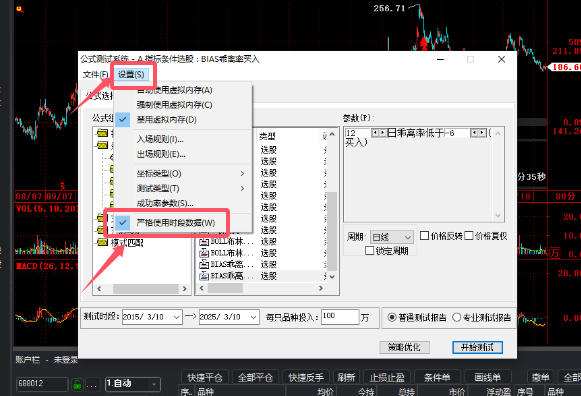Click scroll-down arrow of formula list
Viewport: 581px width, 396px height.
tap(332, 277)
